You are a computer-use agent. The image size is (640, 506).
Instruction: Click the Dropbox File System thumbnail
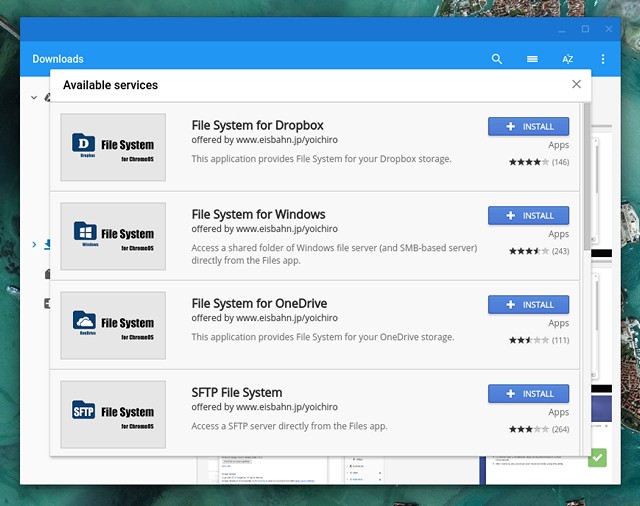pos(113,147)
